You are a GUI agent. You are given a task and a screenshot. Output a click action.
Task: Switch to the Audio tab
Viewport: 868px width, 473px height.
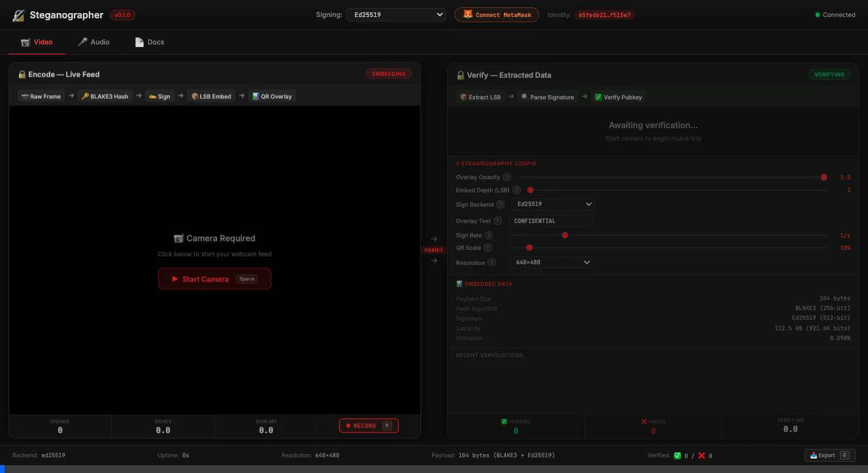point(93,42)
